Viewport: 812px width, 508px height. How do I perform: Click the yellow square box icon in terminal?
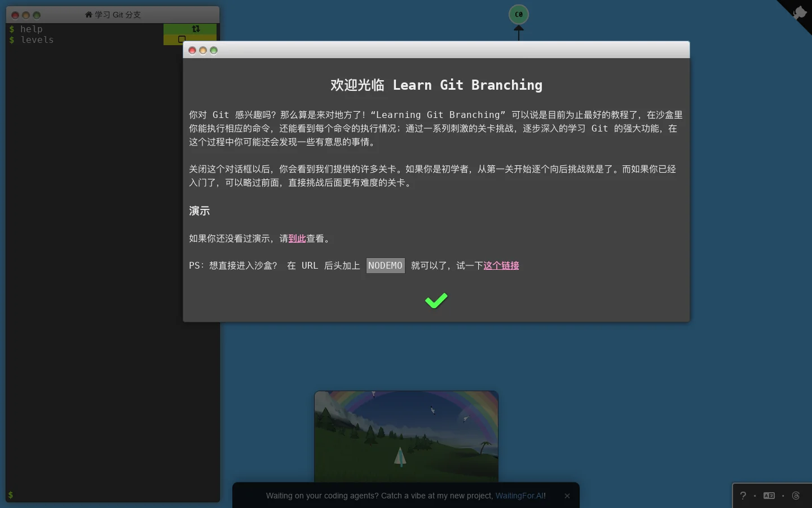tap(182, 40)
